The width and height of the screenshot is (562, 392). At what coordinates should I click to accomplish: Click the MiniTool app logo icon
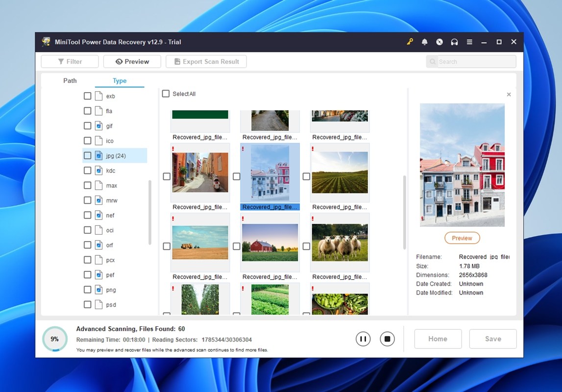pyautogui.click(x=46, y=42)
